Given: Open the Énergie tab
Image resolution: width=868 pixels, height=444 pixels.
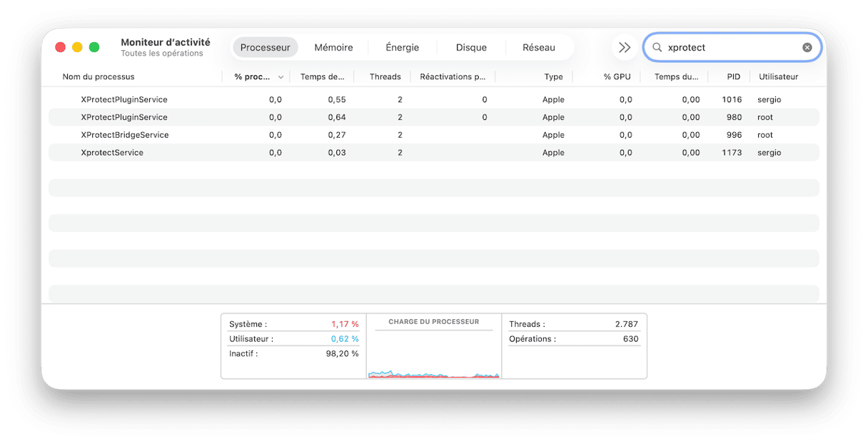Looking at the screenshot, I should point(402,48).
